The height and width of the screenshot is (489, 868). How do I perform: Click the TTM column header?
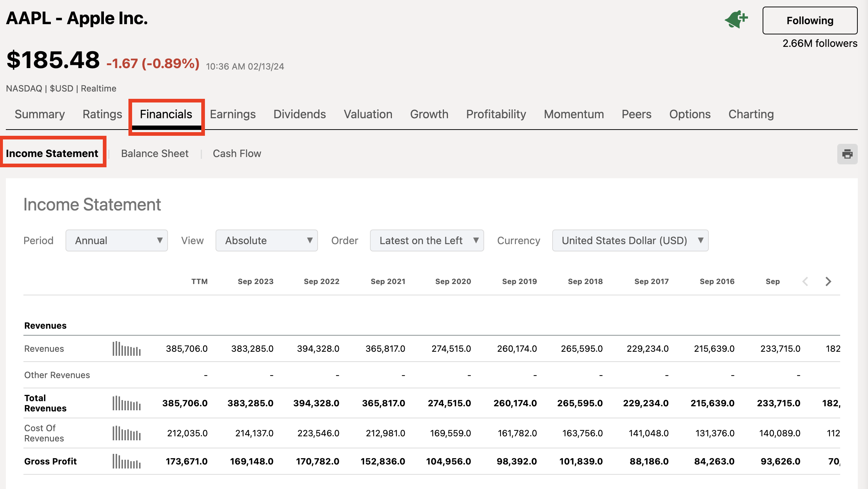pos(199,281)
